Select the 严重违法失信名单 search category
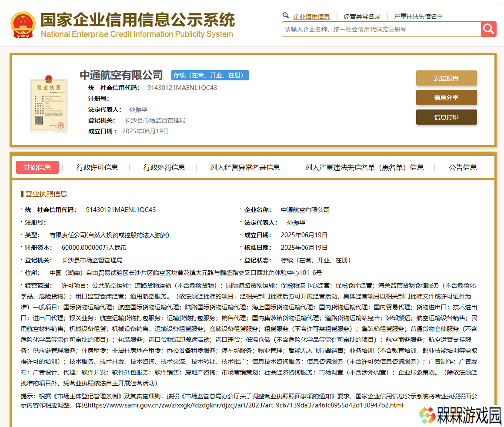Screen dimensions: 504x427 pos(418,17)
